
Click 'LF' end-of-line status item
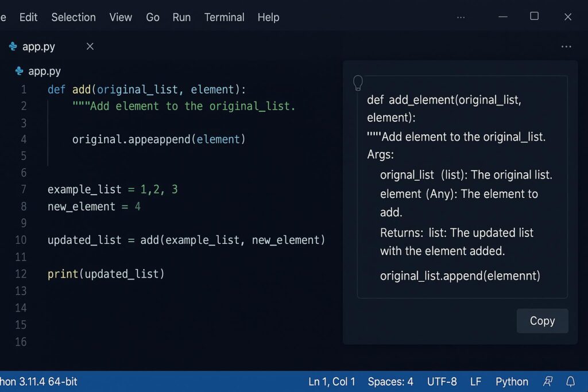pyautogui.click(x=476, y=382)
